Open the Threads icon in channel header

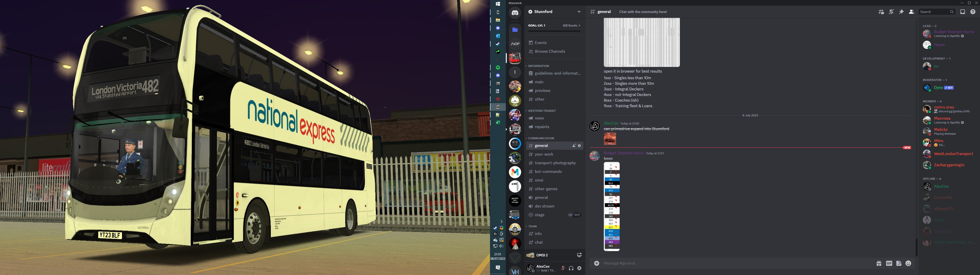(x=881, y=12)
